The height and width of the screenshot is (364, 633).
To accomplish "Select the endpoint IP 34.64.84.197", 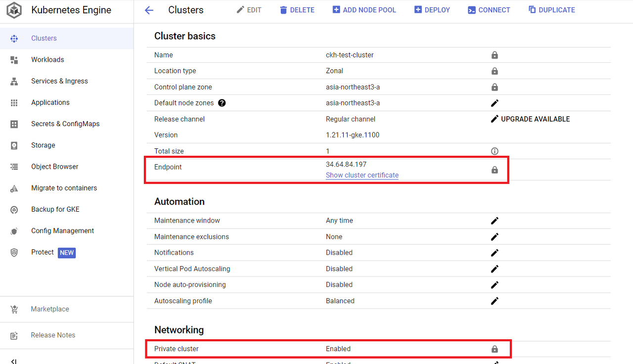I will 346,164.
